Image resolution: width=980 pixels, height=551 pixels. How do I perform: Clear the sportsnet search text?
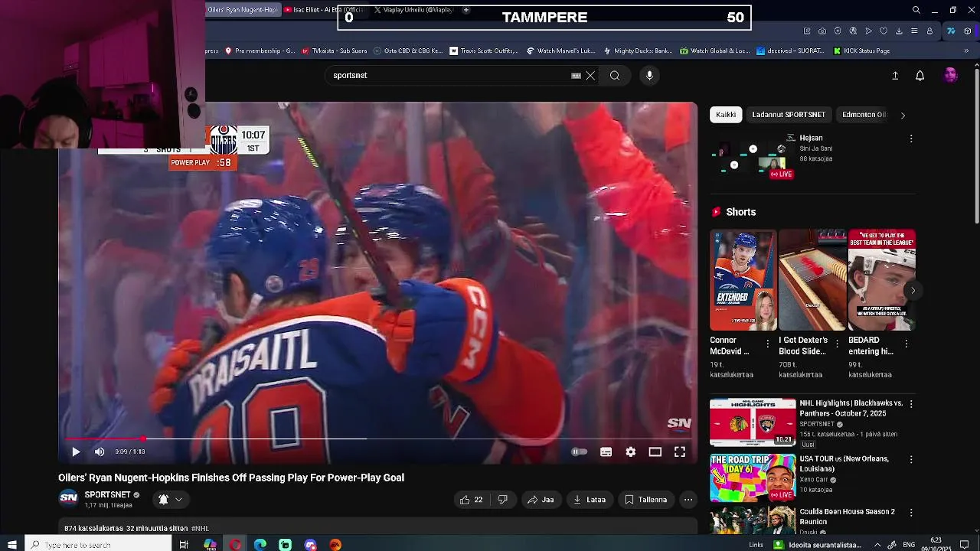point(590,76)
